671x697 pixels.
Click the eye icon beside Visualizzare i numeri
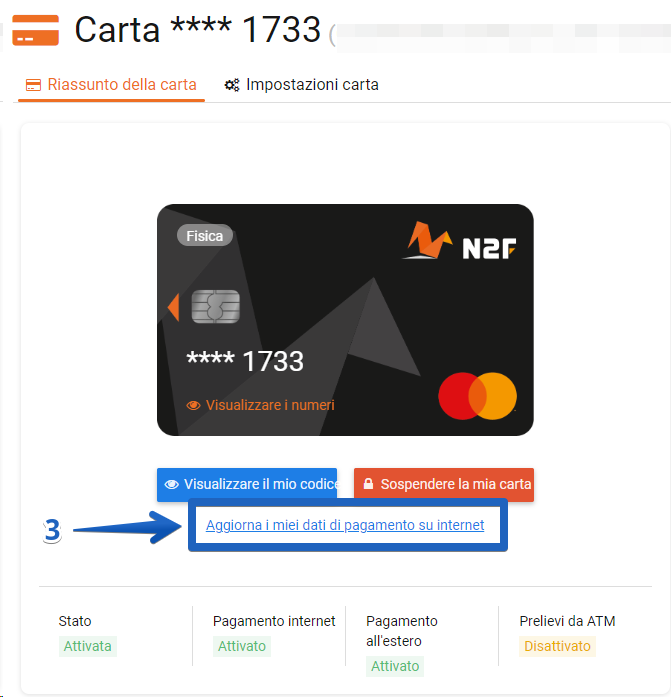[x=193, y=405]
